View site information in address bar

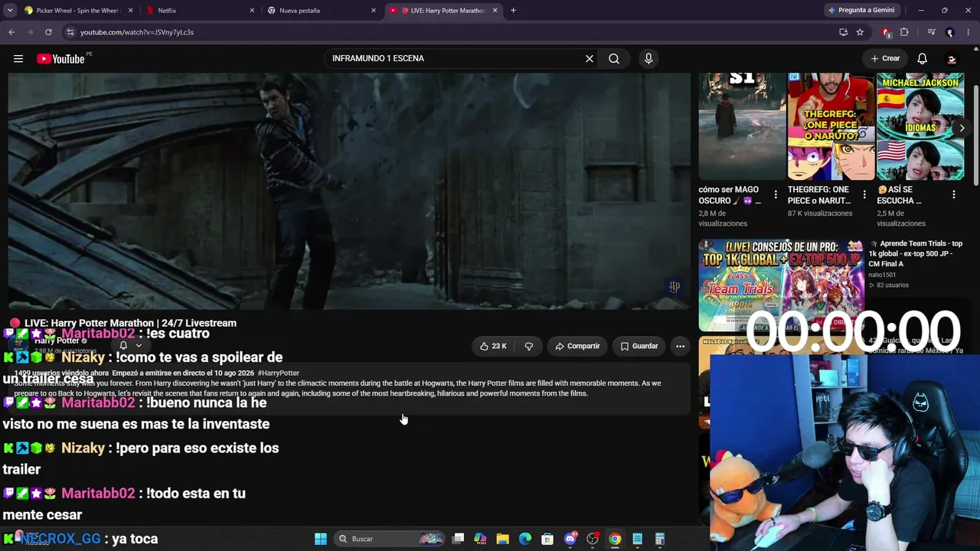[70, 32]
